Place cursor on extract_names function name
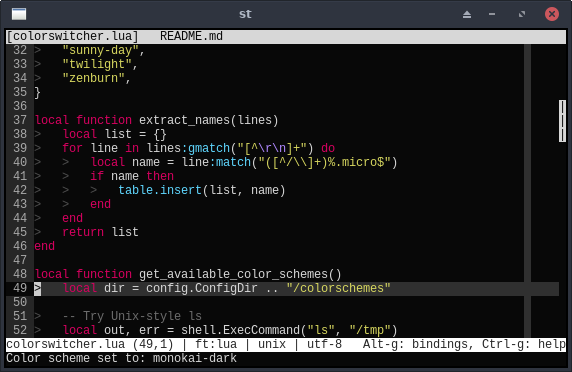Viewport: 572px width, 372px height. tap(184, 120)
